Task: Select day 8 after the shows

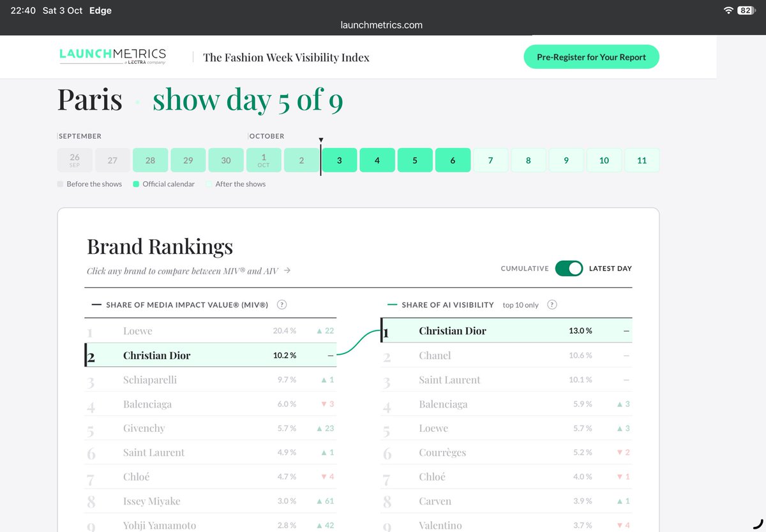Action: (x=529, y=160)
